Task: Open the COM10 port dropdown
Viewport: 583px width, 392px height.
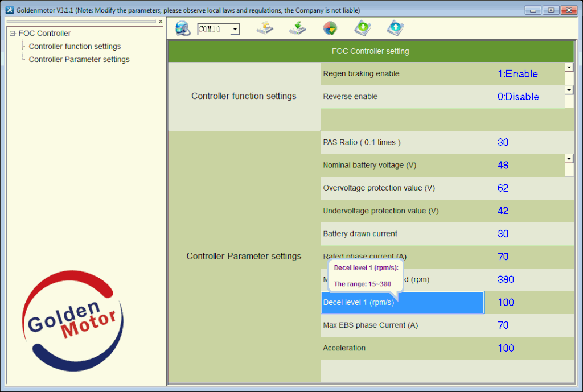Action: coord(235,30)
